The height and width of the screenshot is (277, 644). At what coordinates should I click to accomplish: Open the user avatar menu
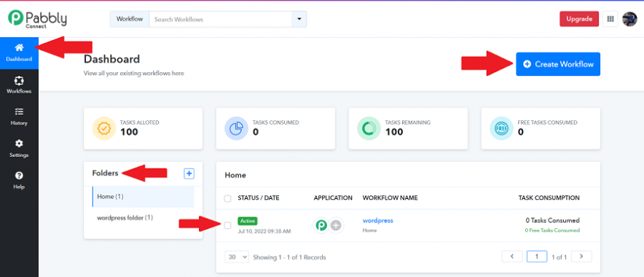tap(629, 19)
